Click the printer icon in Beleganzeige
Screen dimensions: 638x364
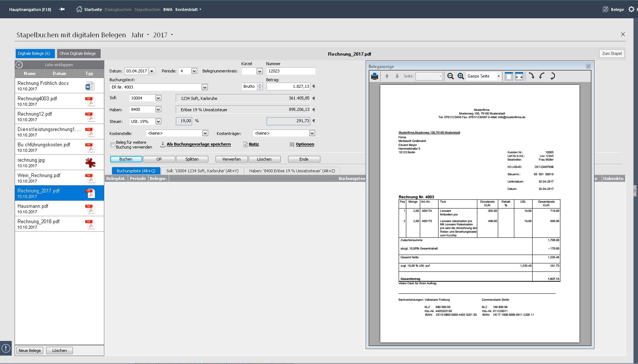tap(374, 76)
